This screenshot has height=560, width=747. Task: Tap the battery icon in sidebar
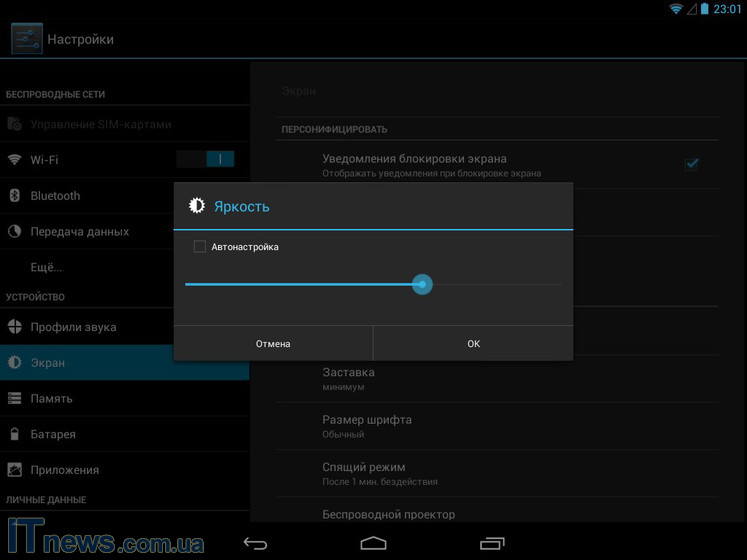pyautogui.click(x=15, y=435)
